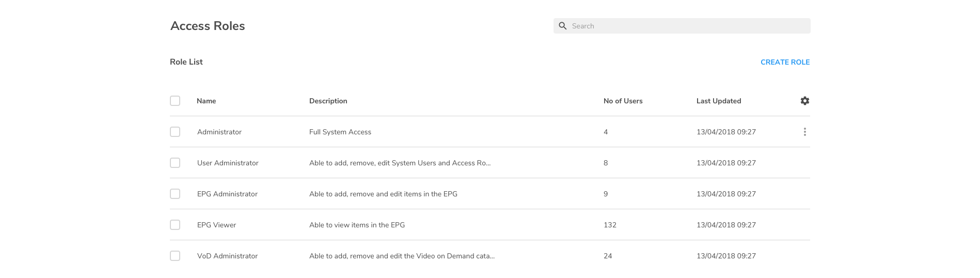The image size is (980, 278).
Task: Open Administrator row three-dot menu
Action: (x=804, y=132)
